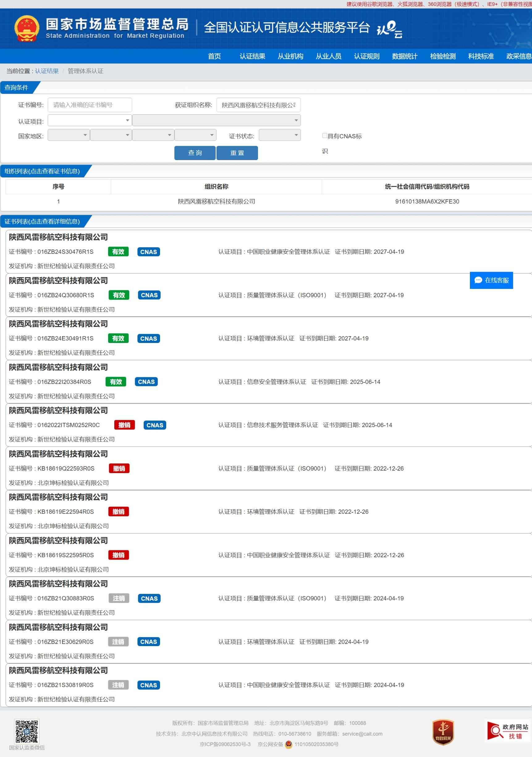Click the 查询 search button
The image size is (532, 757).
(x=195, y=153)
